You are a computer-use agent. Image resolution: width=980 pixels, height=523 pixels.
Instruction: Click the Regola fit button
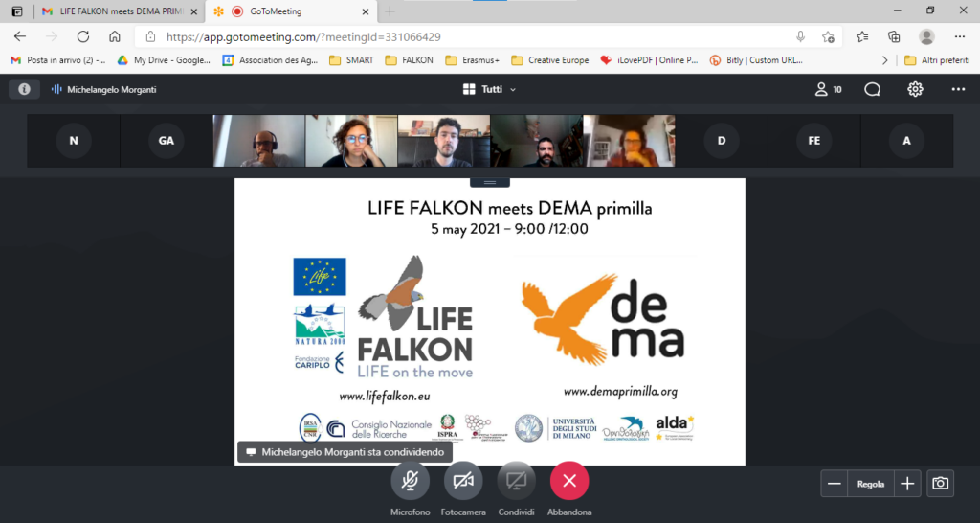tap(871, 484)
